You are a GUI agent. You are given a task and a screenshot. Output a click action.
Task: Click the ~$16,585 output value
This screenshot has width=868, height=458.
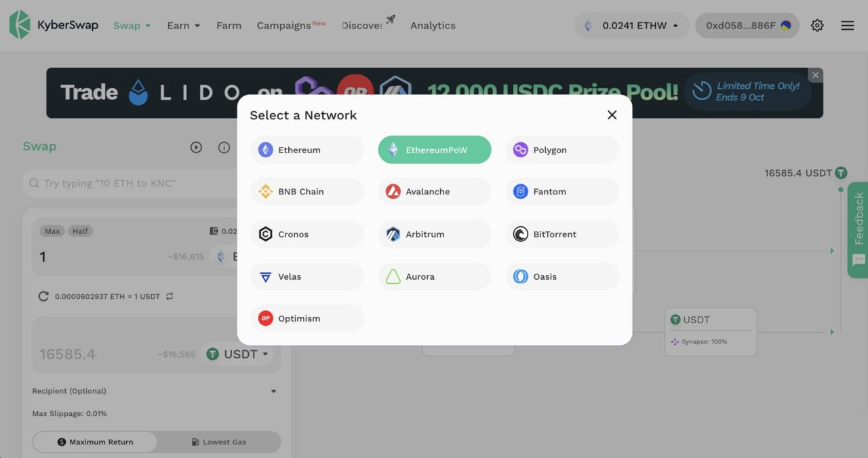(x=176, y=354)
